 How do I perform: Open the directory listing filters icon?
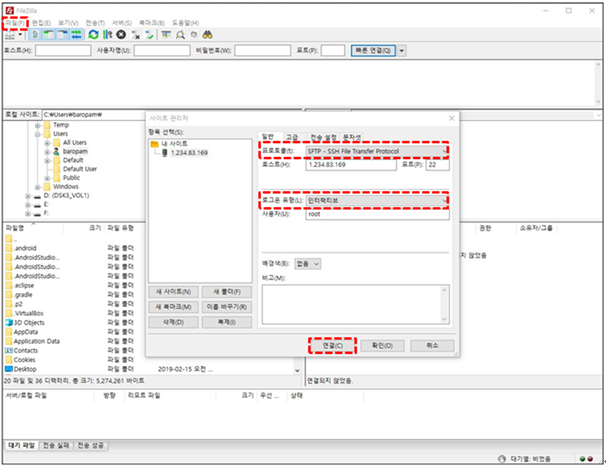coord(166,35)
